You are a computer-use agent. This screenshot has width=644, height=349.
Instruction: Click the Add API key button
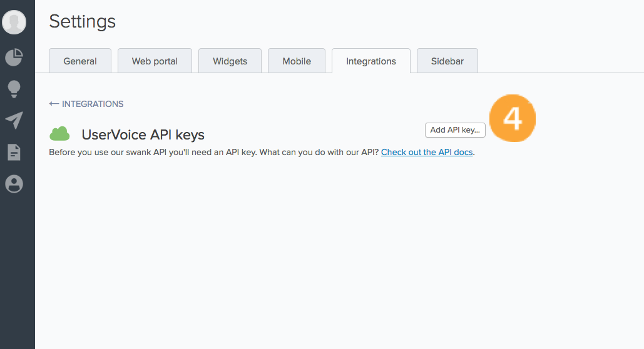tap(455, 129)
